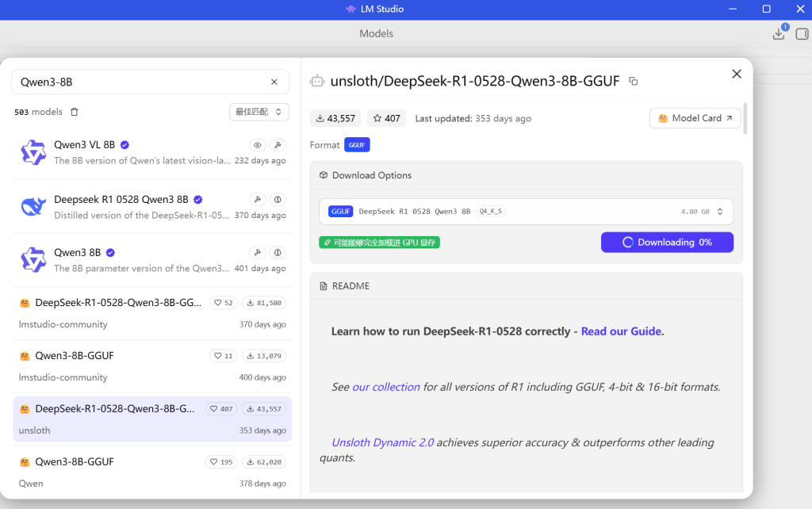Click the README document icon
The width and height of the screenshot is (812, 509).
(x=324, y=286)
